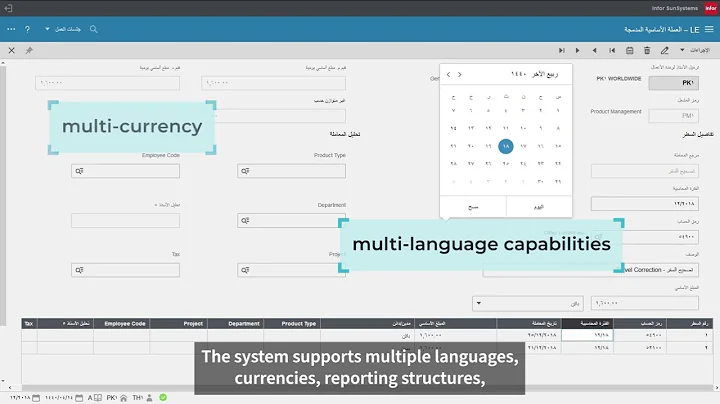Open lookup in Department field
This screenshot has height=404, width=720.
tap(245, 221)
